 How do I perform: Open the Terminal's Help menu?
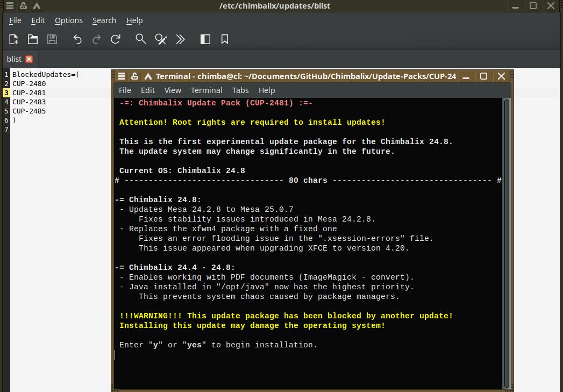[x=267, y=90]
